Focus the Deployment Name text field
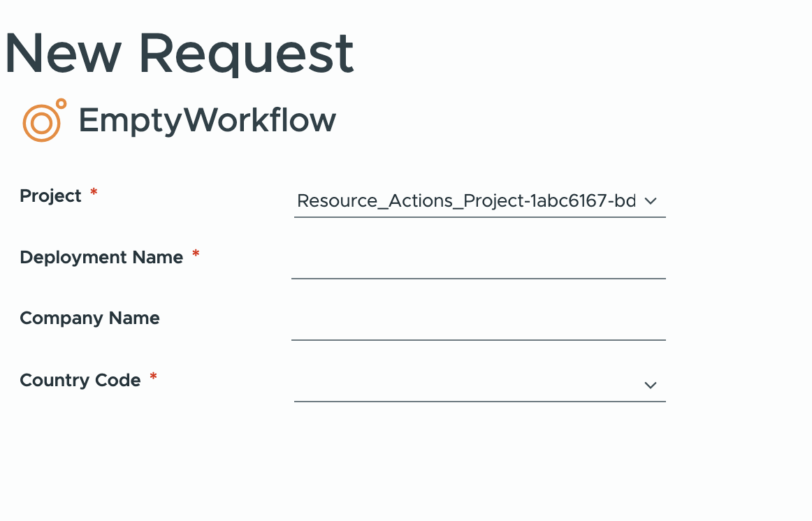 tap(479, 263)
